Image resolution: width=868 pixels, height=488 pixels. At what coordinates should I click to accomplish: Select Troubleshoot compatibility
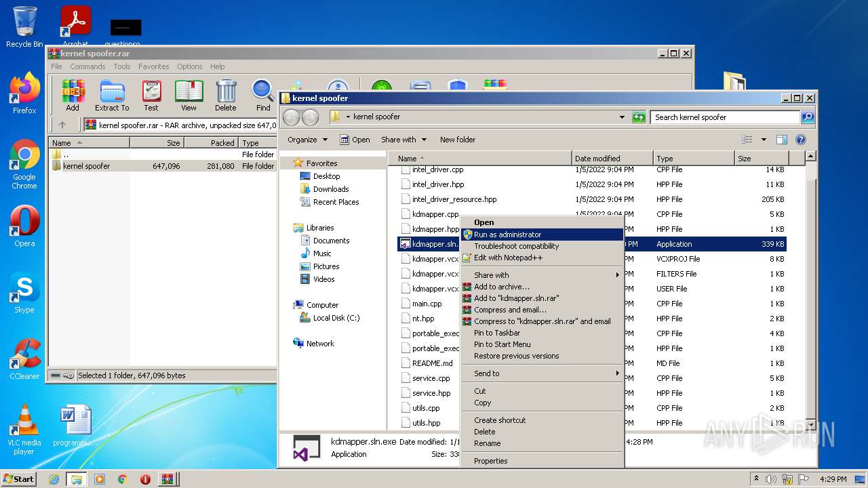(x=542, y=246)
